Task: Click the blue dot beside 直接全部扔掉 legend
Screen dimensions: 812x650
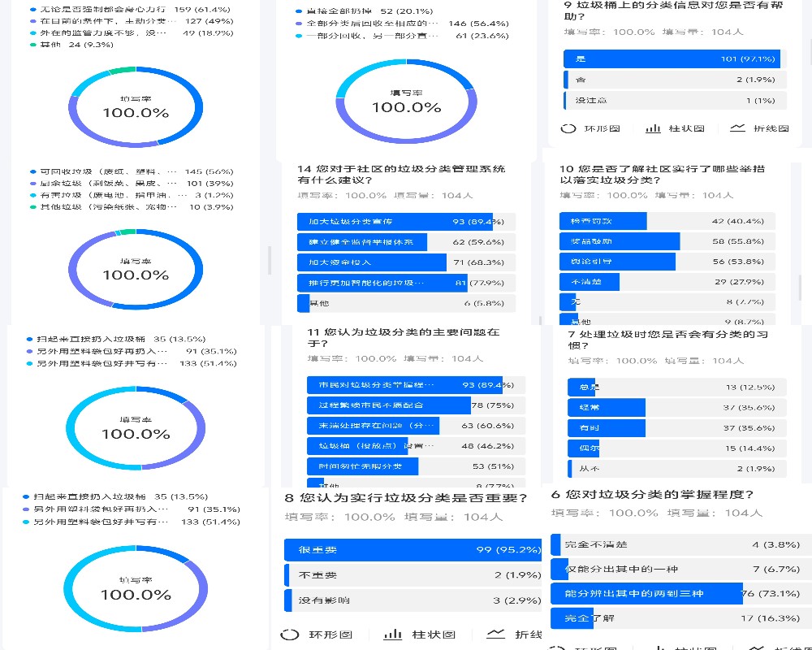Action: [299, 12]
